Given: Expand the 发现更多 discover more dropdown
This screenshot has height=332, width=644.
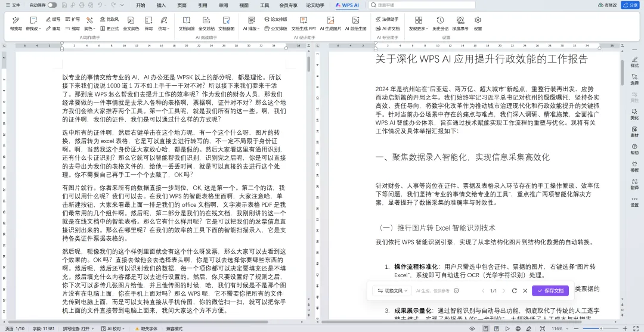Looking at the screenshot, I should [418, 29].
